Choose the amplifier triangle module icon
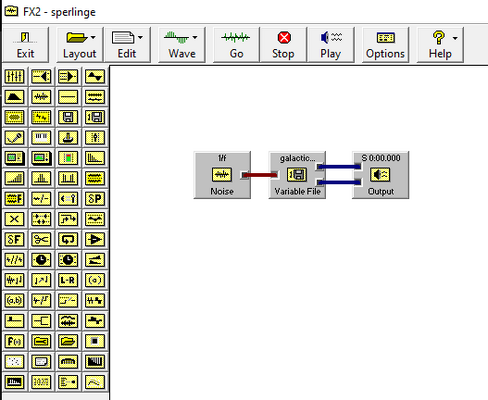Viewport: 488px width, 400px height. click(x=95, y=239)
